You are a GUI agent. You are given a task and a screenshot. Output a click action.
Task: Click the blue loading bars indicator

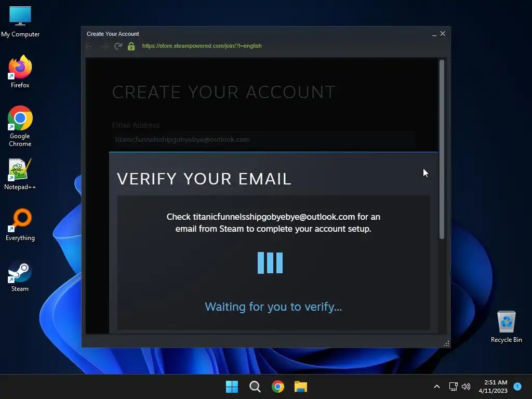270,262
